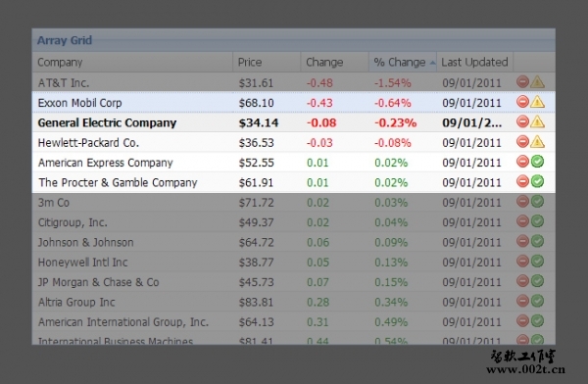Image resolution: width=588 pixels, height=384 pixels.
Task: Click red remove icon for 3m Co
Action: point(522,202)
